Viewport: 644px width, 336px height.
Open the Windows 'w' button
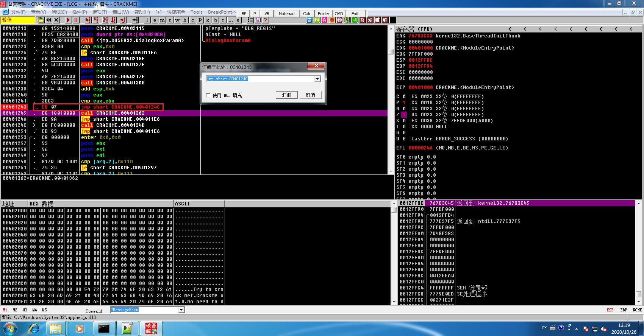[x=178, y=20]
